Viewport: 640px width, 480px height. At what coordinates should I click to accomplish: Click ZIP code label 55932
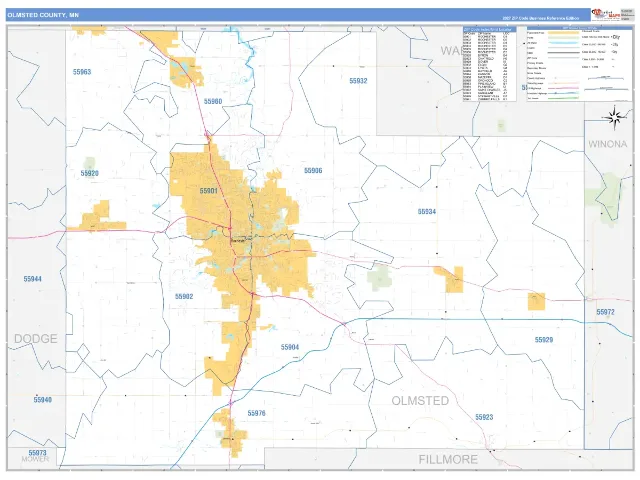click(x=358, y=81)
